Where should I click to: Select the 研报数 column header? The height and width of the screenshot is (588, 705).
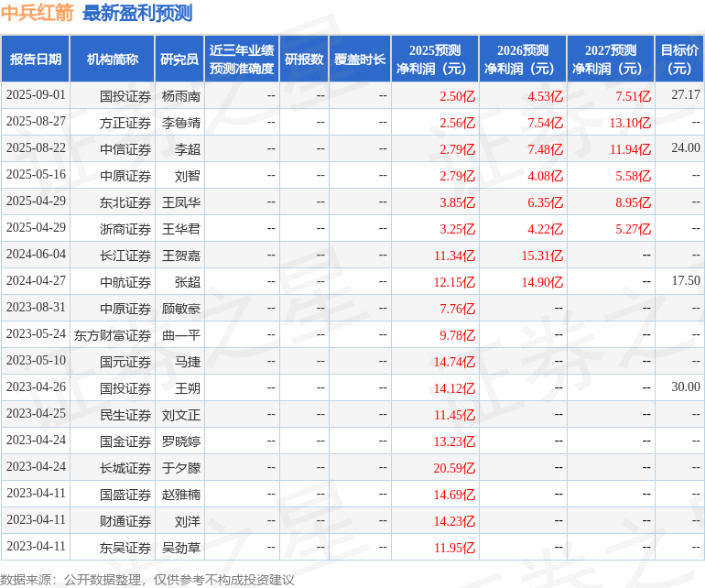[x=304, y=59]
